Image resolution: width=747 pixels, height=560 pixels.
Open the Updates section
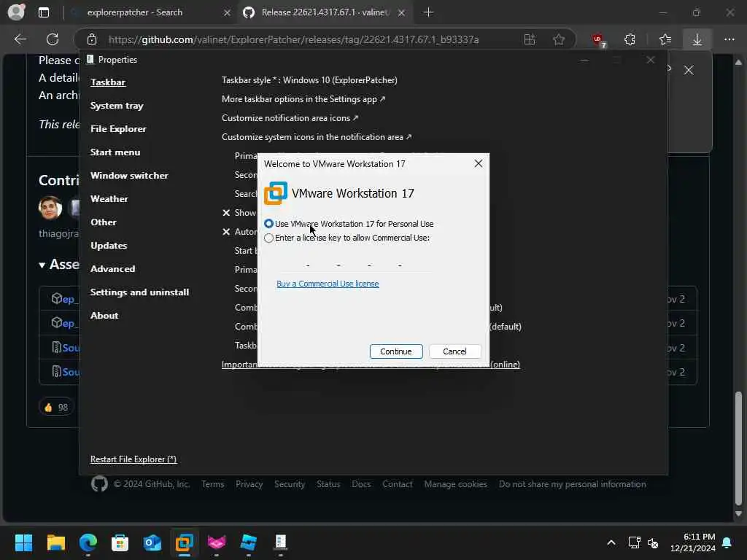click(109, 245)
